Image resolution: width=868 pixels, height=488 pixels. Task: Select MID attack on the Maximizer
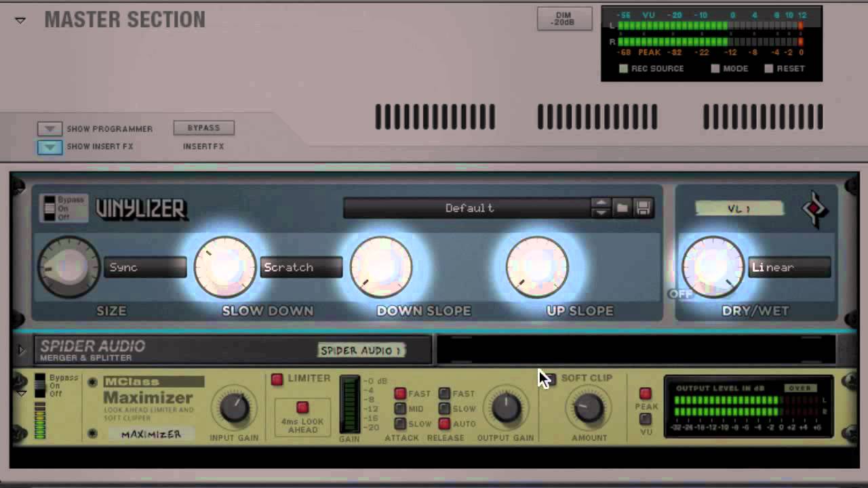[400, 409]
